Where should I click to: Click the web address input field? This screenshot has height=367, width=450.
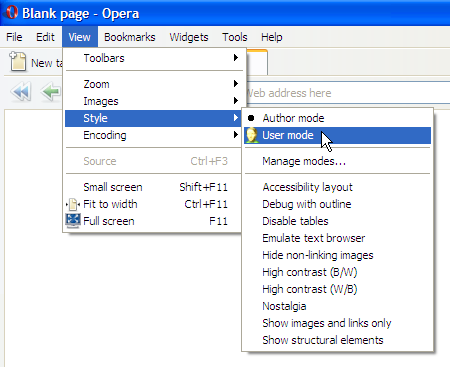348,93
